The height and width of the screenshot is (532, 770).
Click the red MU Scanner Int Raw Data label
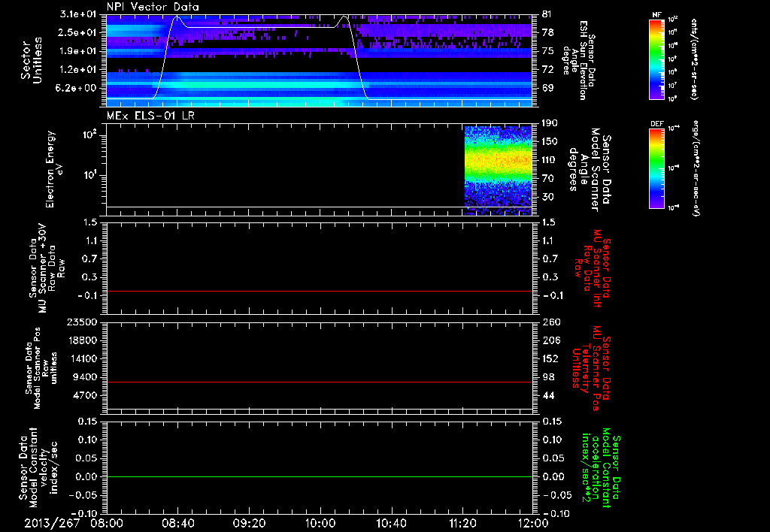594,268
